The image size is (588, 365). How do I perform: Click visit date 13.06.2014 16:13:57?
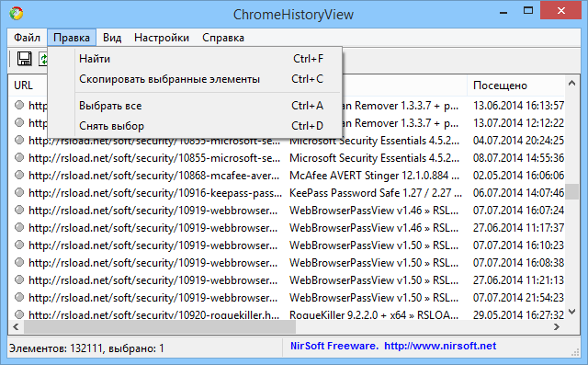point(518,106)
